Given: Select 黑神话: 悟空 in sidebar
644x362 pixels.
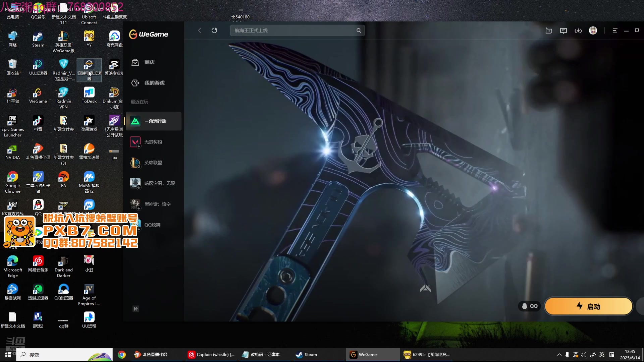Looking at the screenshot, I should [154, 204].
